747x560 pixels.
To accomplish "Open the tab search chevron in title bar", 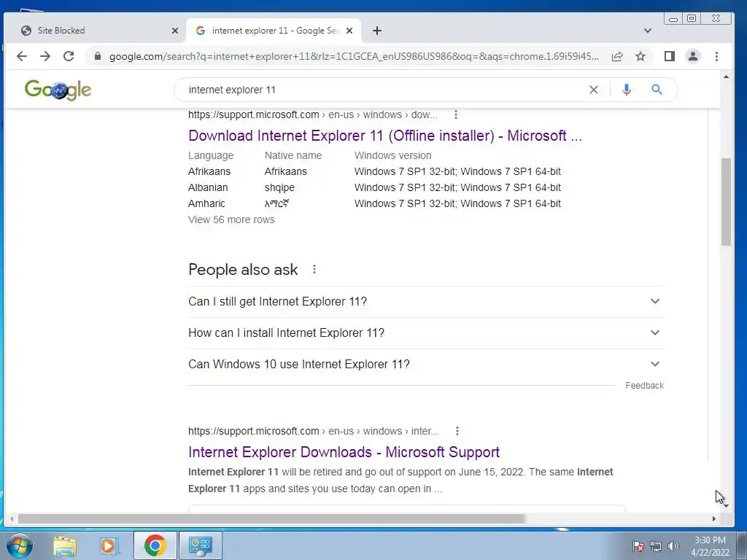I will click(x=648, y=31).
